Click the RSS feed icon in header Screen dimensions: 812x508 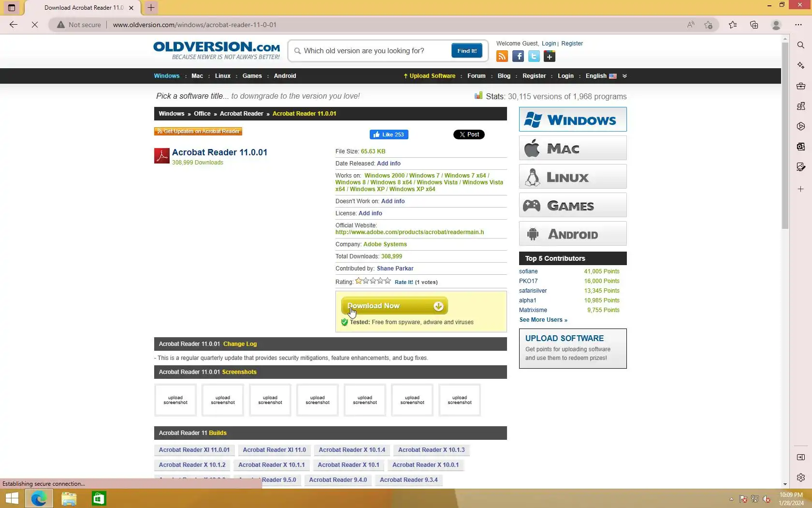click(x=502, y=57)
